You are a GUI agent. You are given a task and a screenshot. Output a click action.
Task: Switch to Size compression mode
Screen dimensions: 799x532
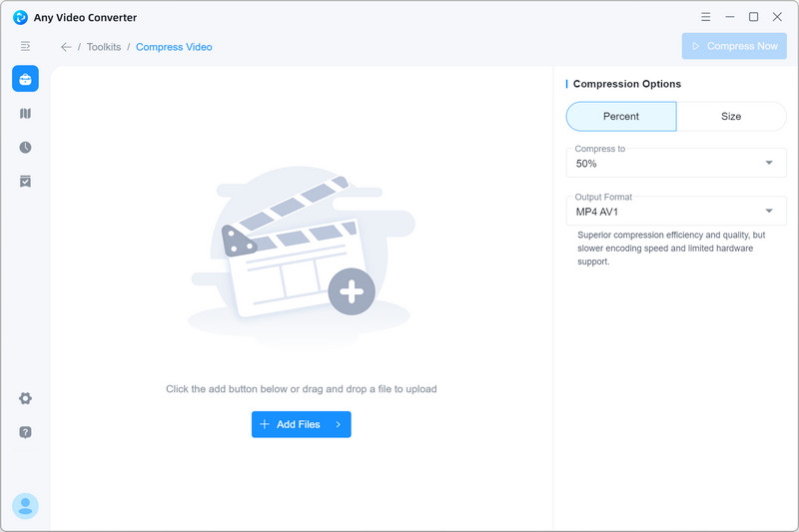coord(731,116)
